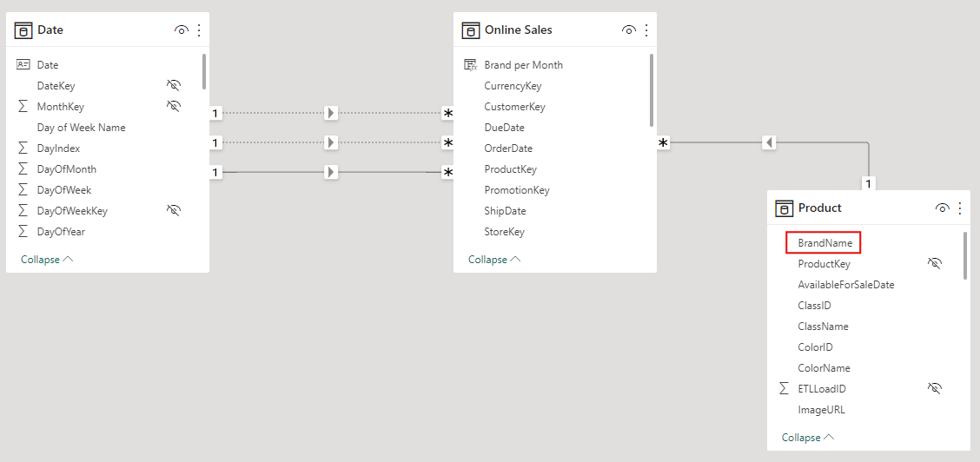Click the filter direction arrow on Product relationship
This screenshot has height=462, width=980.
click(770, 143)
